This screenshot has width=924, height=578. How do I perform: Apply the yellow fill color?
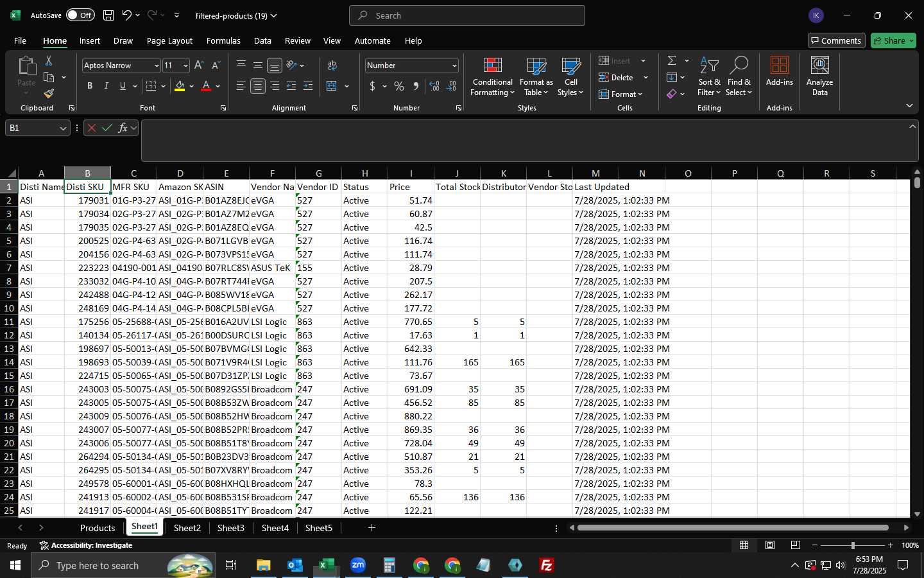pyautogui.click(x=180, y=86)
